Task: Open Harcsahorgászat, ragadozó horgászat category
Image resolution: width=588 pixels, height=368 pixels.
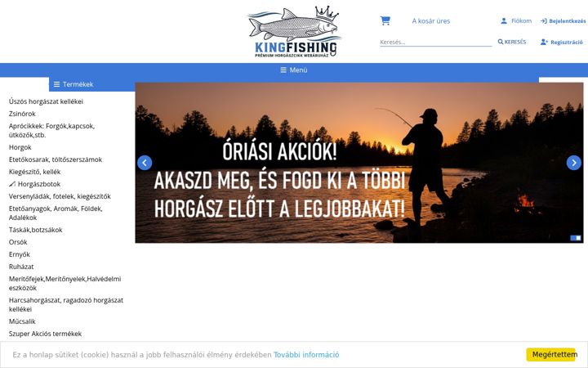Action: point(66,304)
